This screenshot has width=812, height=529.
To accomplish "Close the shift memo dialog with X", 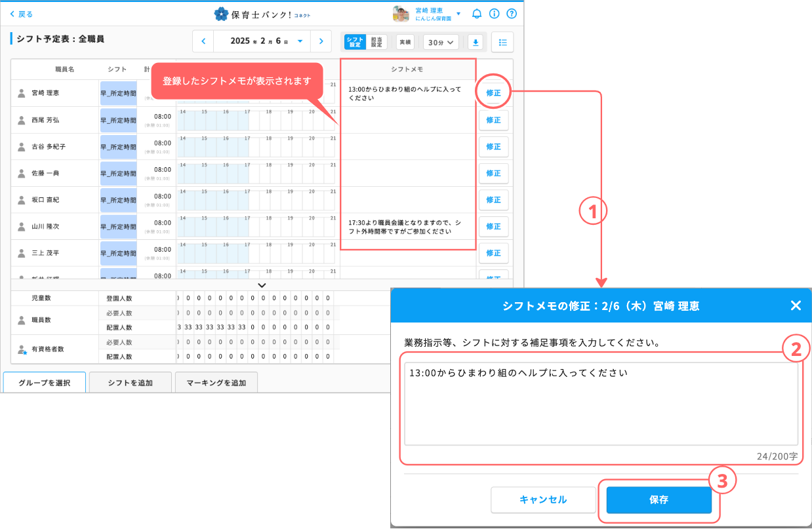I will (796, 305).
